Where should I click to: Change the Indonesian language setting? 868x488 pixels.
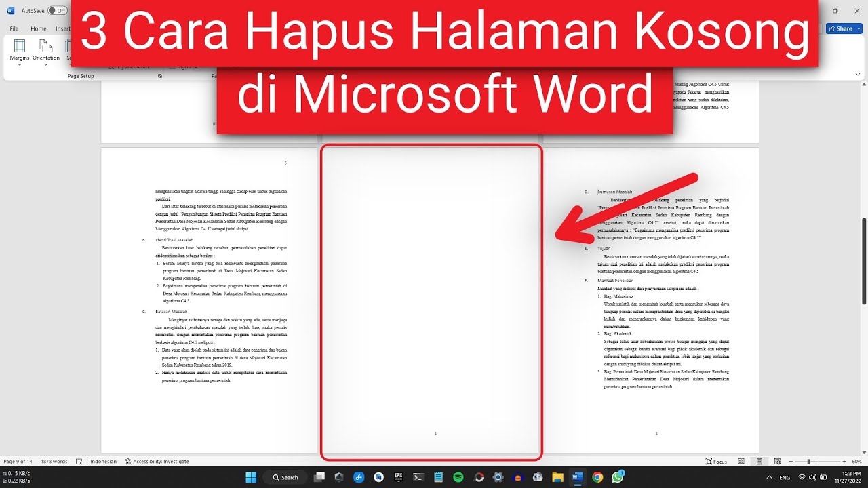tap(104, 462)
